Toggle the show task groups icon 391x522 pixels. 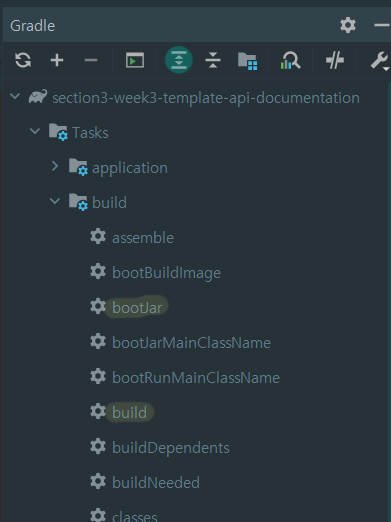(248, 61)
